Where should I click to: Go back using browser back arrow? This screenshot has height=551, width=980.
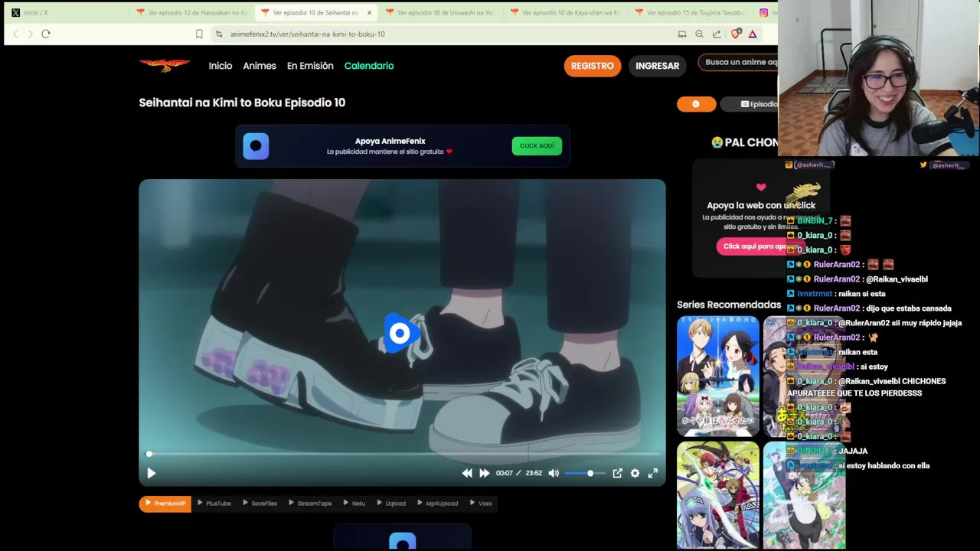pyautogui.click(x=15, y=34)
